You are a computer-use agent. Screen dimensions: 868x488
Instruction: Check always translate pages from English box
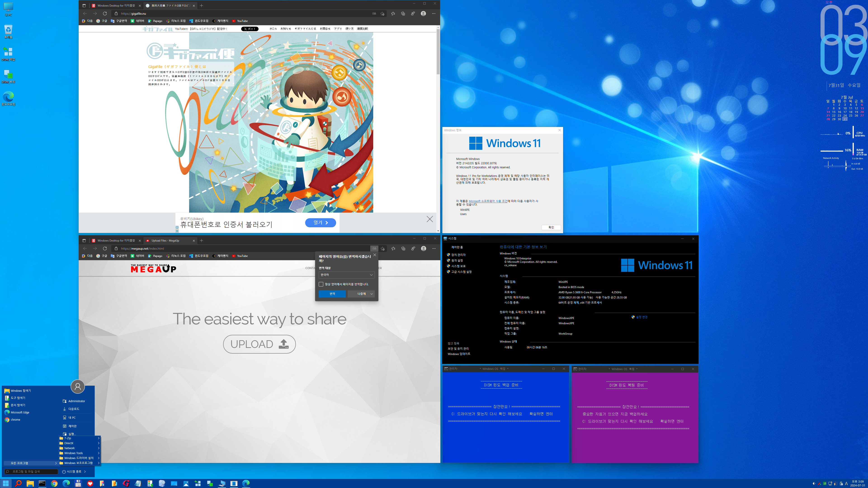click(x=321, y=284)
